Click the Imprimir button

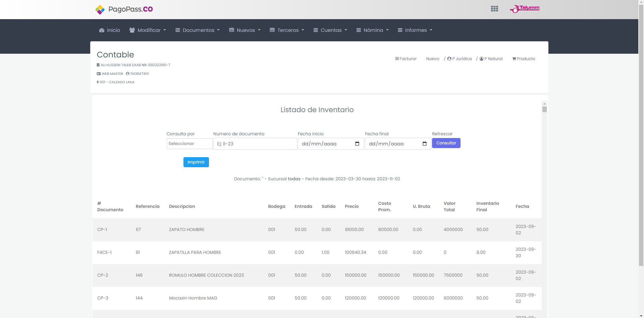(196, 162)
